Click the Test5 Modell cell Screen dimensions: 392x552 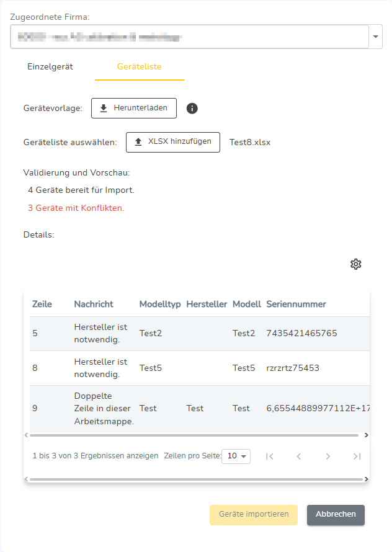(244, 368)
